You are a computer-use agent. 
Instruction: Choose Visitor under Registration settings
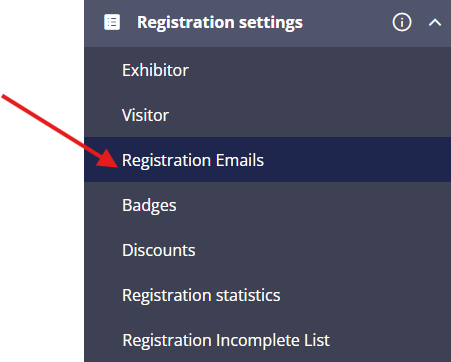point(268,115)
